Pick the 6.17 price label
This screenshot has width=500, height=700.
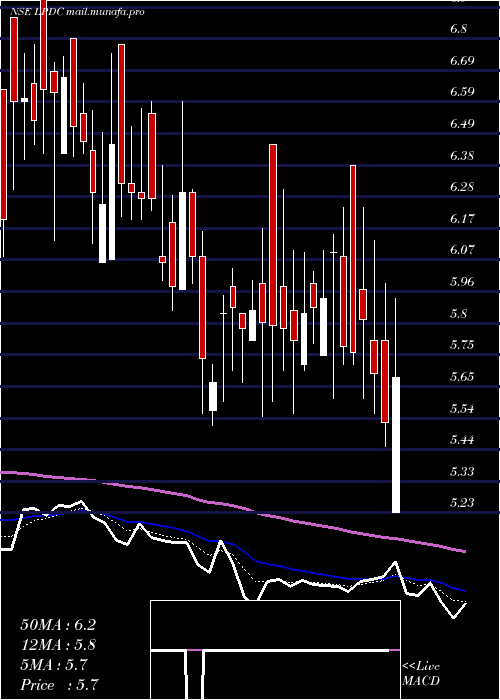pos(462,218)
